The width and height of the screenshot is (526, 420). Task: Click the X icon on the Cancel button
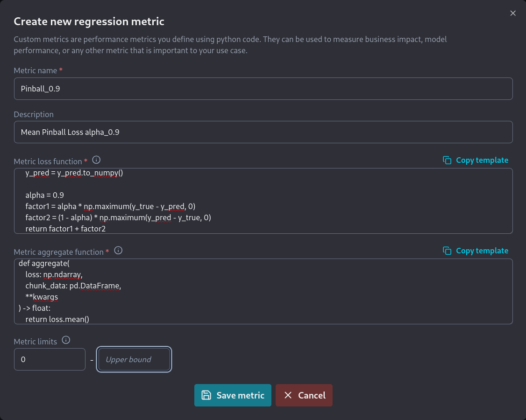288,395
